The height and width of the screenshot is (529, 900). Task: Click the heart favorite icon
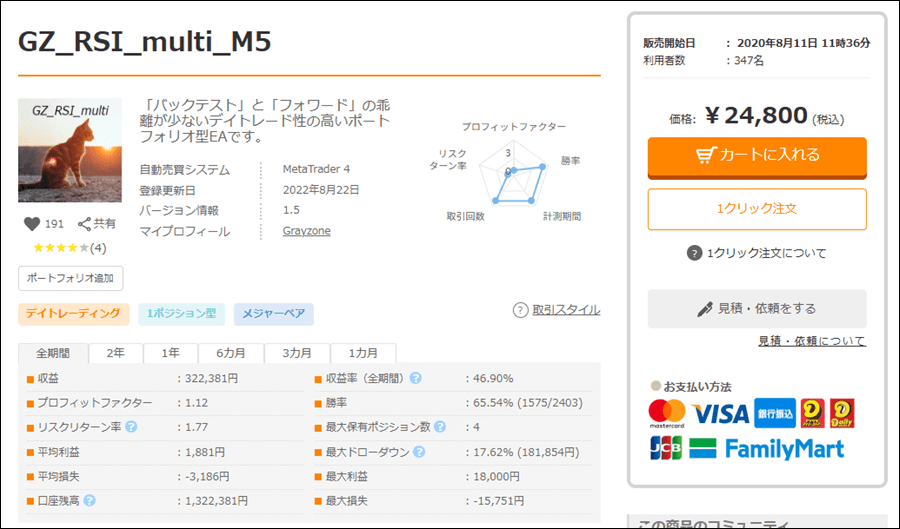(x=30, y=224)
